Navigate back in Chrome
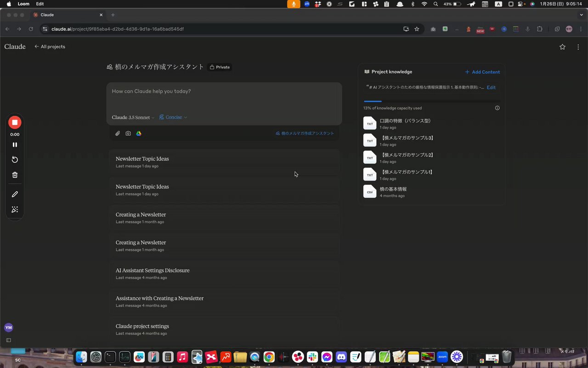Image resolution: width=588 pixels, height=368 pixels. point(7,29)
